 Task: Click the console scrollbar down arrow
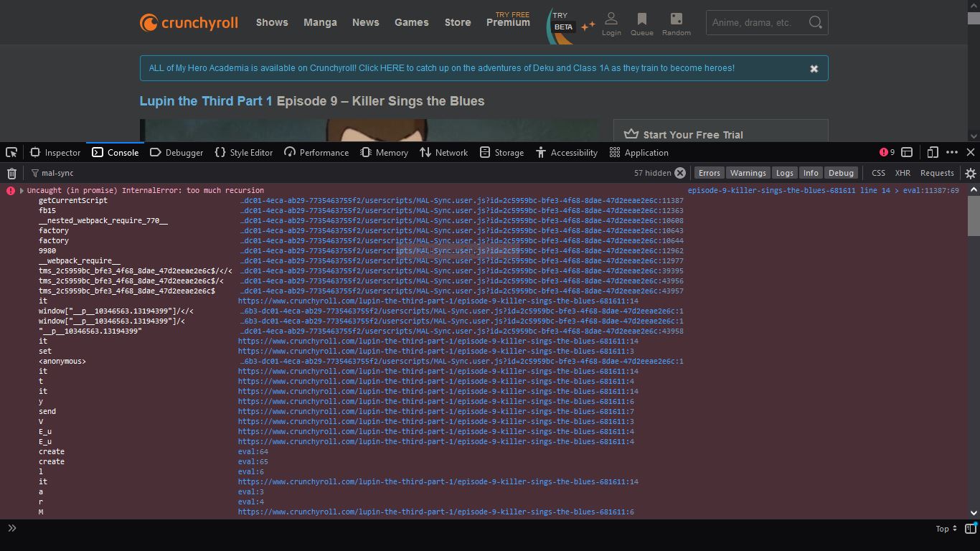click(x=974, y=513)
